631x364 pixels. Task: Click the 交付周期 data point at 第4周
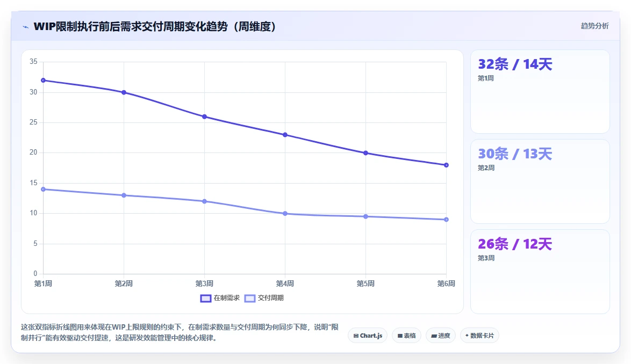[x=285, y=214]
